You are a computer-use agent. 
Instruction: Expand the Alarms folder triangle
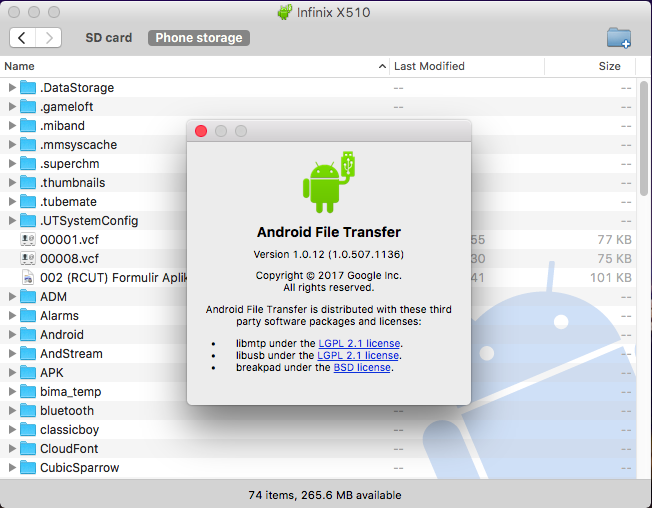click(12, 316)
